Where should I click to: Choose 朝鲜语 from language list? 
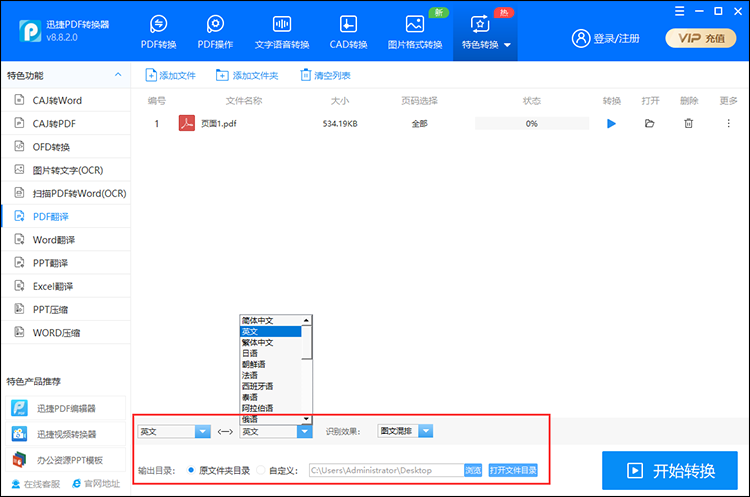271,364
